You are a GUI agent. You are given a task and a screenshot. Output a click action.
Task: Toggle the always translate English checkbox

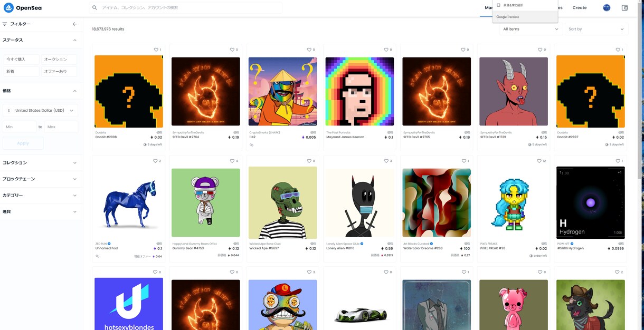499,5
